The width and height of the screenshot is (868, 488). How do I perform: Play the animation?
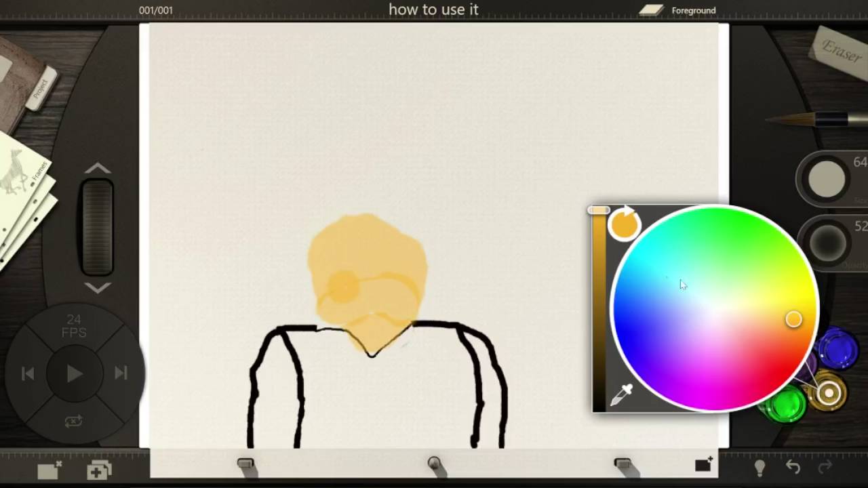(75, 373)
